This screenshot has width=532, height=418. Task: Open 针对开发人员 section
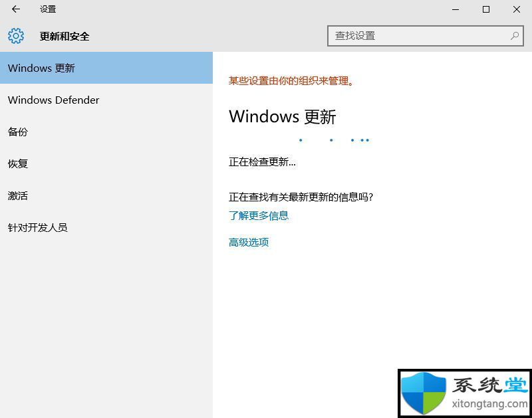(x=106, y=227)
